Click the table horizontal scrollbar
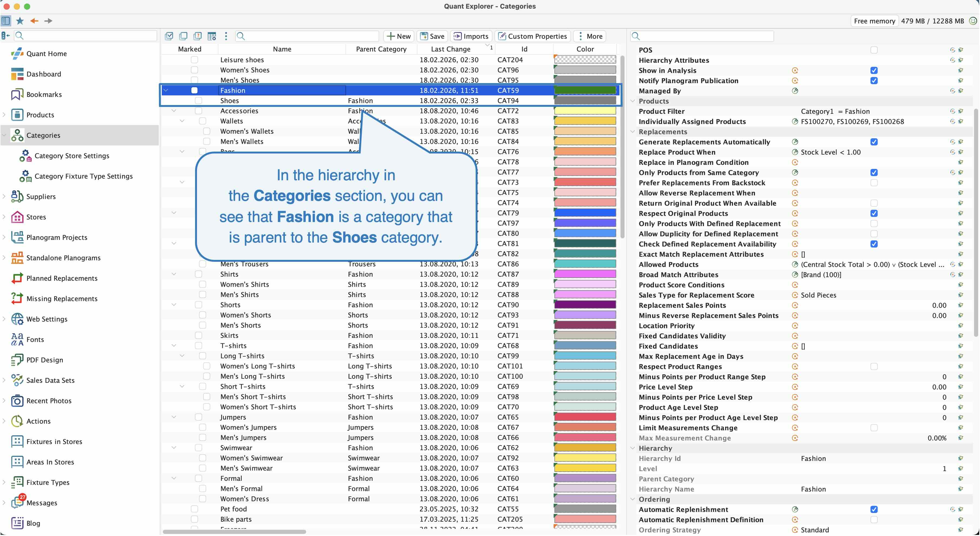980x536 pixels. [234, 532]
